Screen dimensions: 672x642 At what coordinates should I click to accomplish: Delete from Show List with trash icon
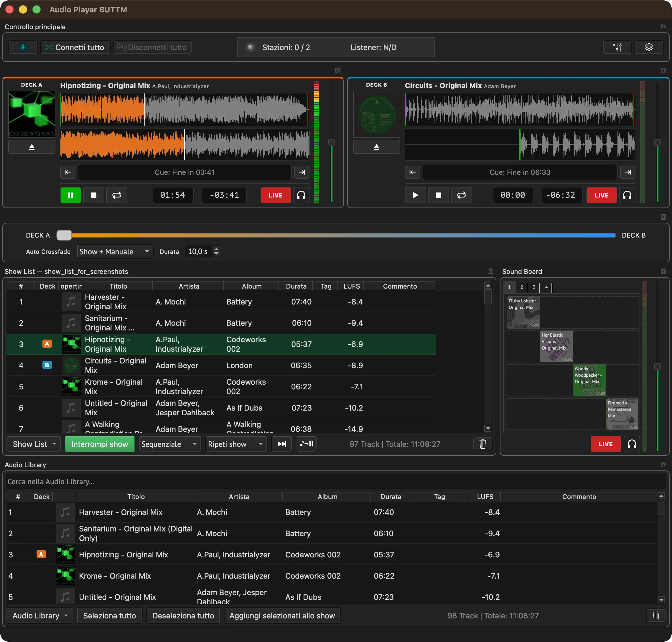(x=482, y=444)
